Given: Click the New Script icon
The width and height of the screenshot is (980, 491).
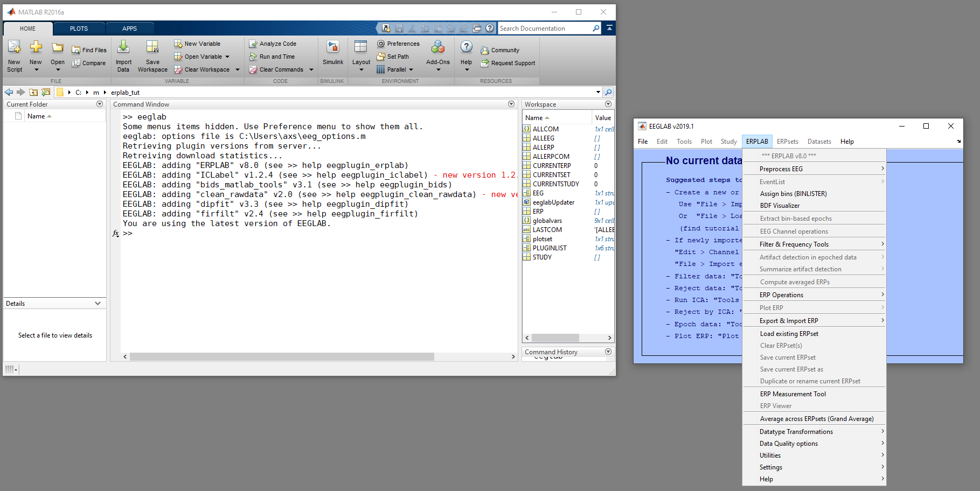Looking at the screenshot, I should [15, 47].
